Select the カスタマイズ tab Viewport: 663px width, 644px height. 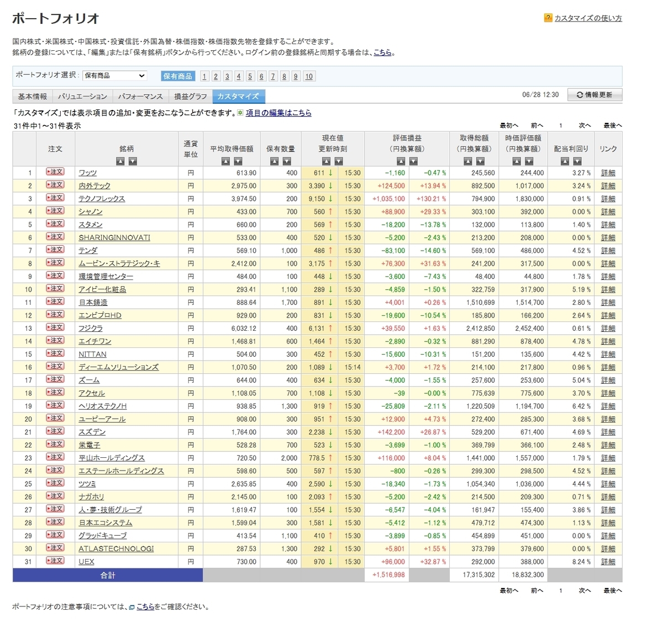point(239,96)
